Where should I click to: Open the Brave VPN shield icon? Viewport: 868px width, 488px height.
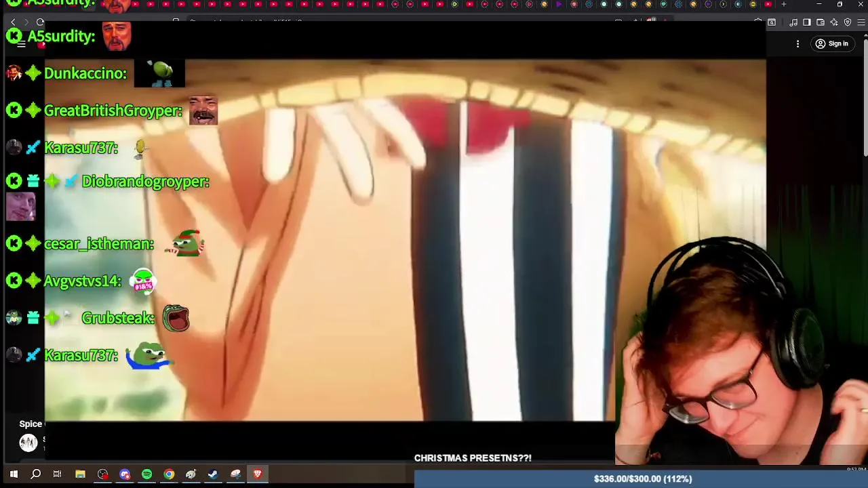click(848, 22)
